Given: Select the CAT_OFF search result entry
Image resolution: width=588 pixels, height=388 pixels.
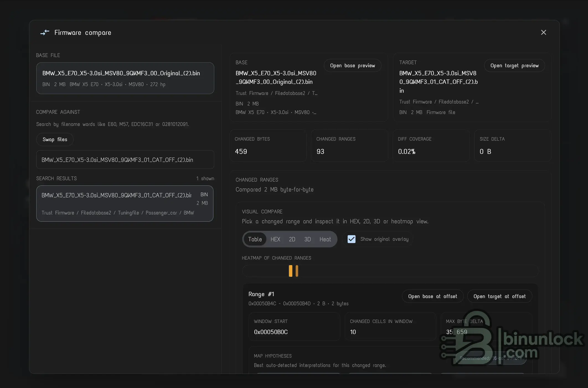Looking at the screenshot, I should (125, 203).
